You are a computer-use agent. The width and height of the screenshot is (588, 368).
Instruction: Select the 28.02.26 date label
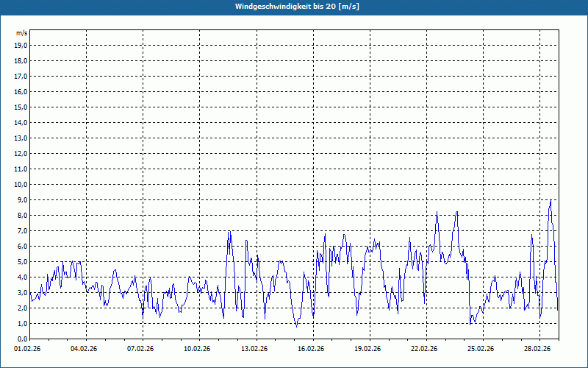coord(538,350)
